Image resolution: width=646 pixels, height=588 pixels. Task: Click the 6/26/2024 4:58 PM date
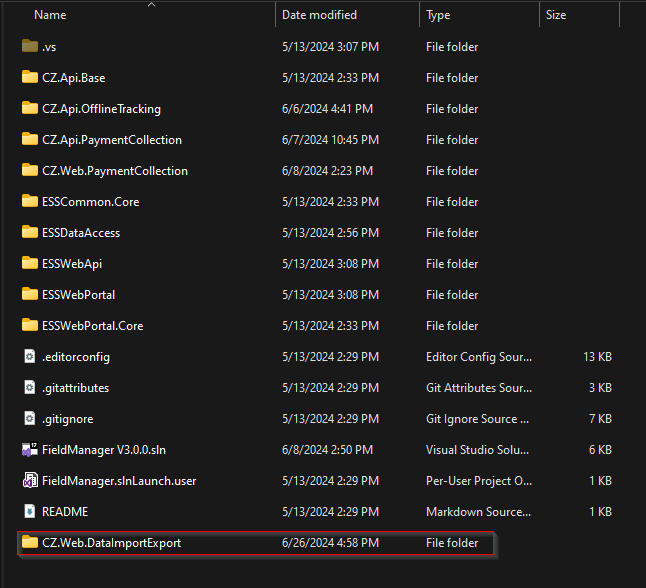coord(330,543)
